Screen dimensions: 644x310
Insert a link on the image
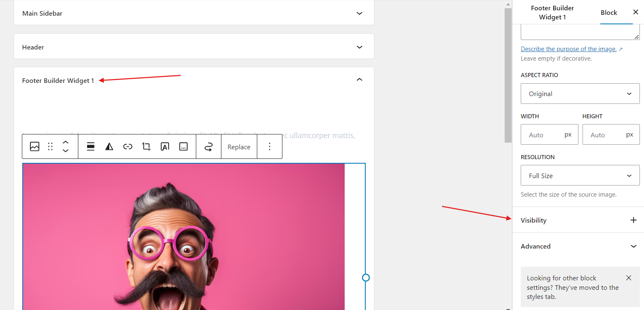click(128, 147)
